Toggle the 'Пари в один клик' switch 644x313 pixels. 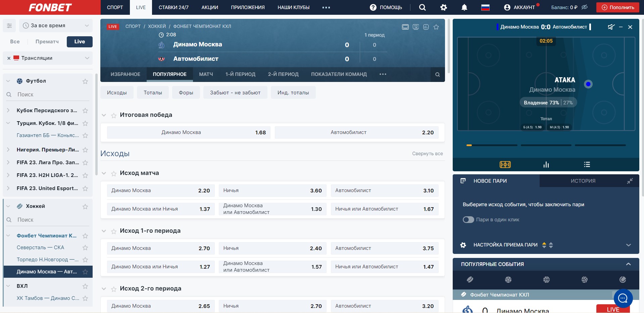tap(468, 220)
